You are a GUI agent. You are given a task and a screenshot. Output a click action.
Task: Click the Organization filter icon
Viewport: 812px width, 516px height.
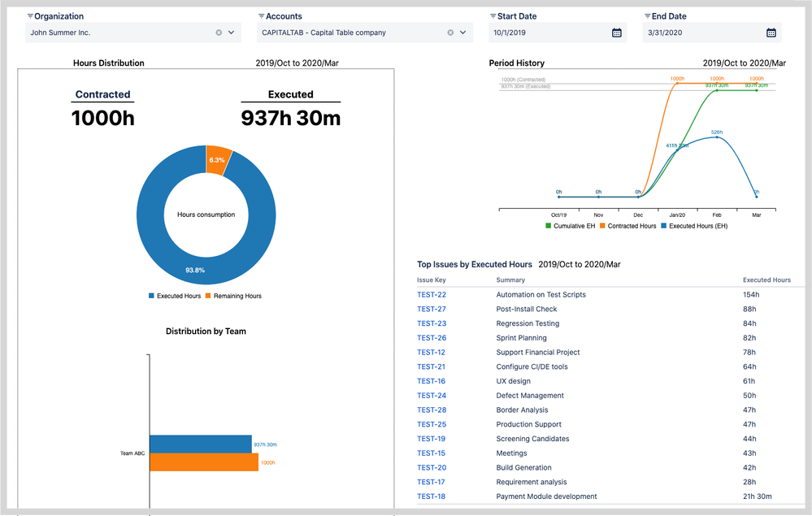30,16
